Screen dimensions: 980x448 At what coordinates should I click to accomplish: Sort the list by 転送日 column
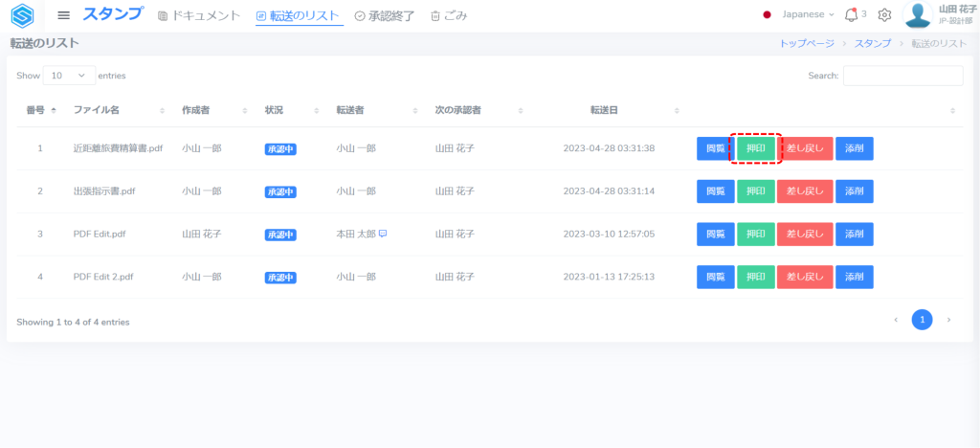pyautogui.click(x=604, y=110)
